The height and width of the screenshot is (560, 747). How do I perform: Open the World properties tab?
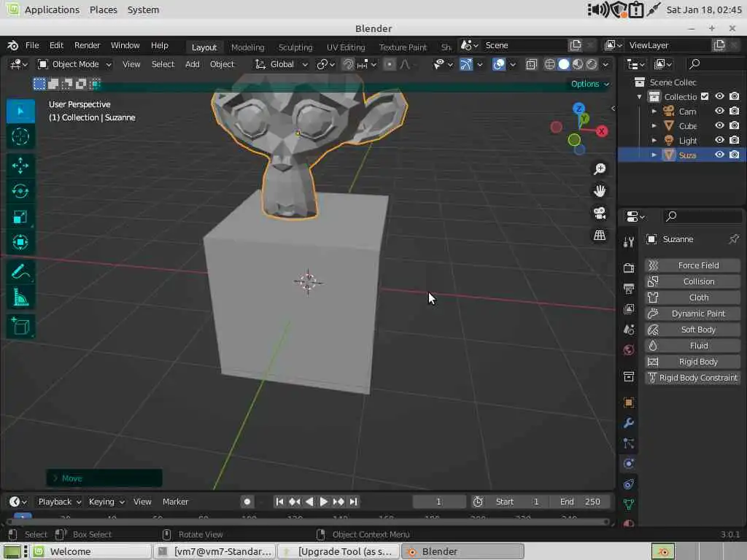628,350
